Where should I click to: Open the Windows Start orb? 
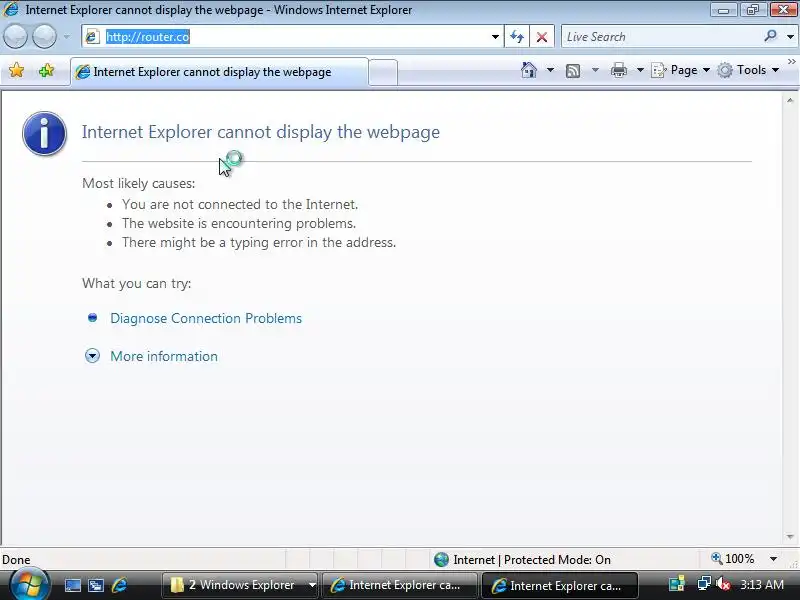(28, 585)
